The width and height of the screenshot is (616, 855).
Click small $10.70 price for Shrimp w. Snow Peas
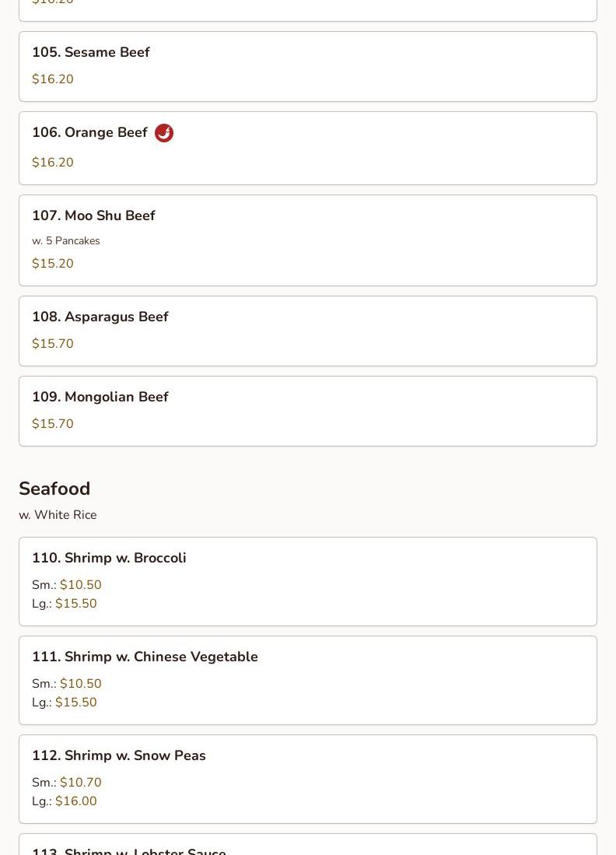pos(80,783)
